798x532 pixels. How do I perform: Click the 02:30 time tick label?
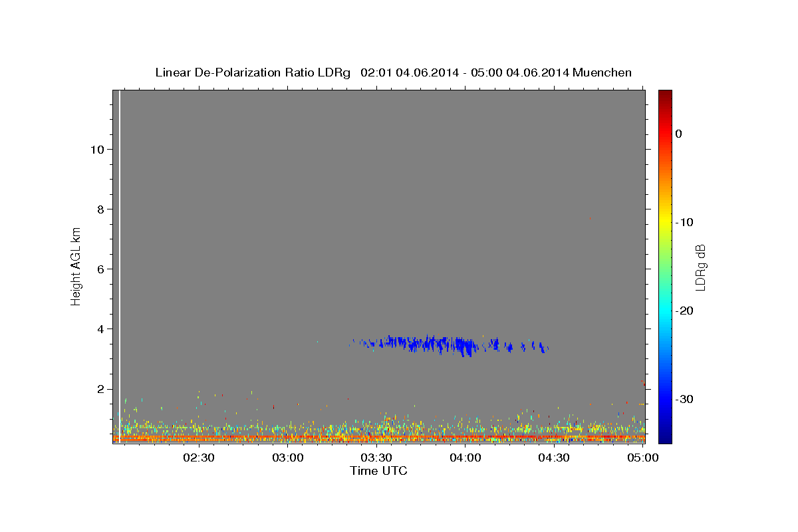[199, 458]
